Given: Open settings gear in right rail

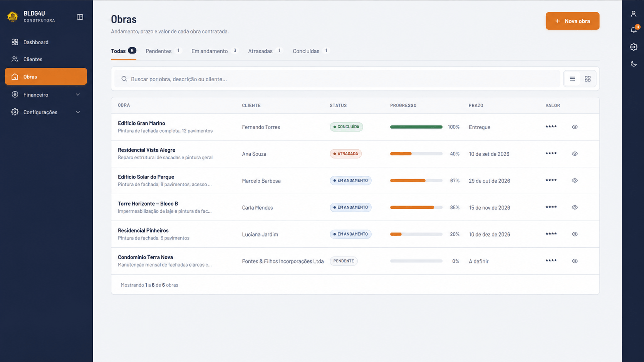Looking at the screenshot, I should (634, 47).
